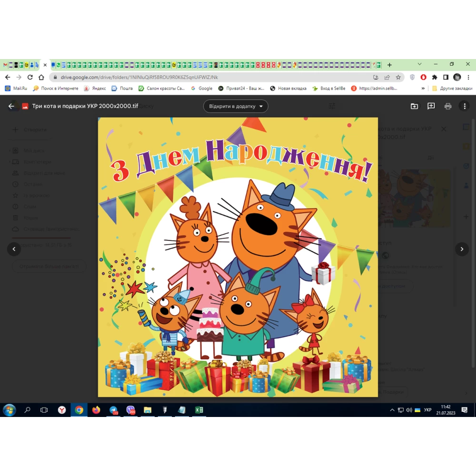The height and width of the screenshot is (476, 476).
Task: Click the birthday cats image preview
Action: tap(238, 257)
